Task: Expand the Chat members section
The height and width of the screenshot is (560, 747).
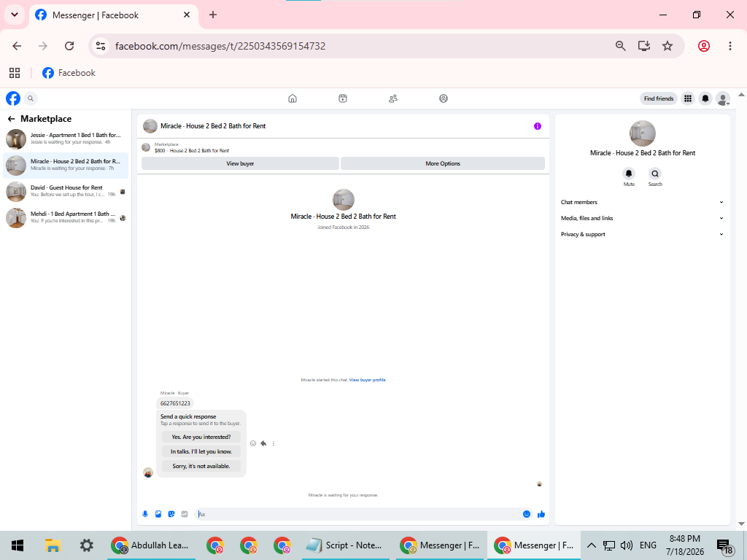Action: pyautogui.click(x=642, y=203)
